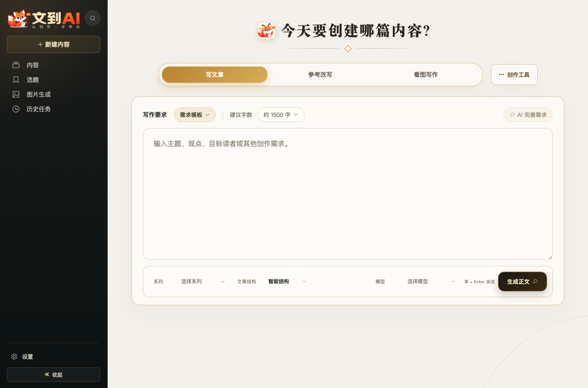Switch to the 参考改写 tab
The width and height of the screenshot is (588, 388).
[x=320, y=75]
